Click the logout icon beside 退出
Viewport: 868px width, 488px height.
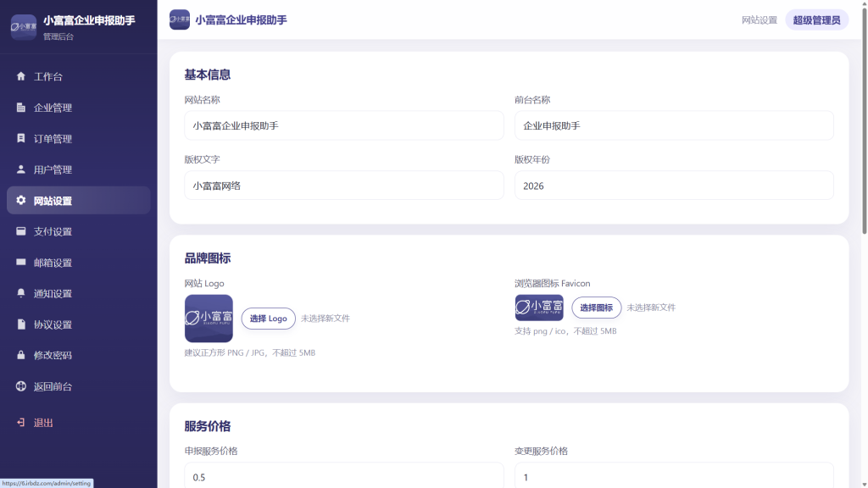click(x=21, y=423)
